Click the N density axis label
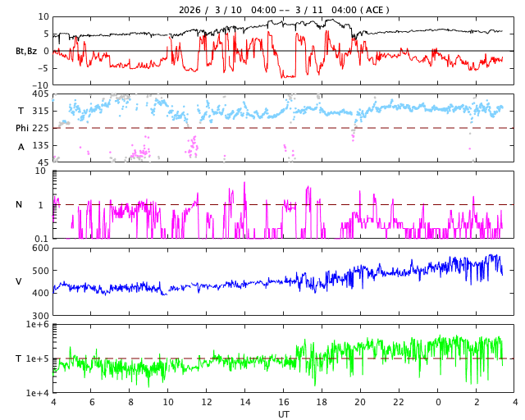The image size is (525, 420). (x=19, y=204)
